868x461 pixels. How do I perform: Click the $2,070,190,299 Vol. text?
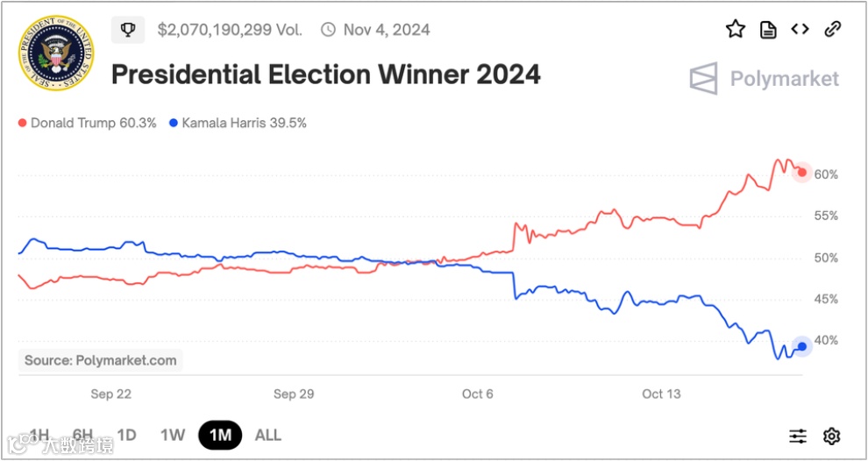(230, 30)
